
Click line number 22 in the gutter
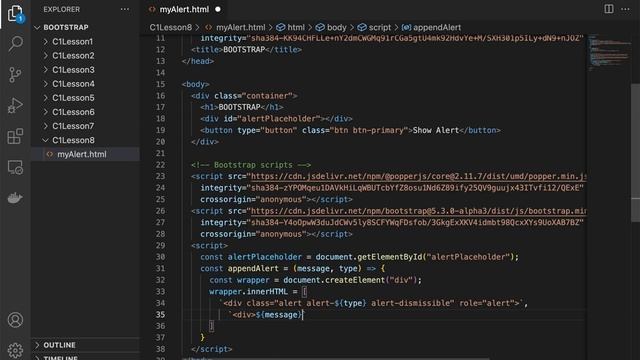click(160, 165)
